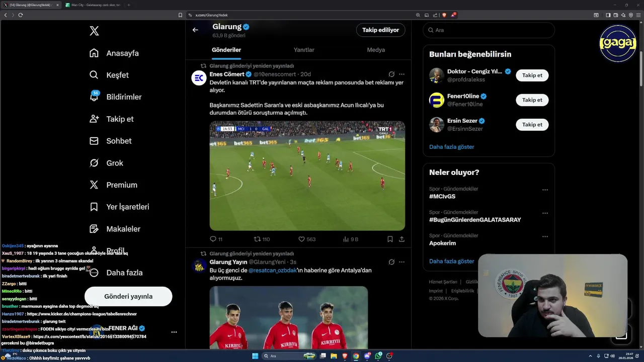Go to Anasayfa in the sidebar
The height and width of the screenshot is (362, 644).
click(x=114, y=53)
